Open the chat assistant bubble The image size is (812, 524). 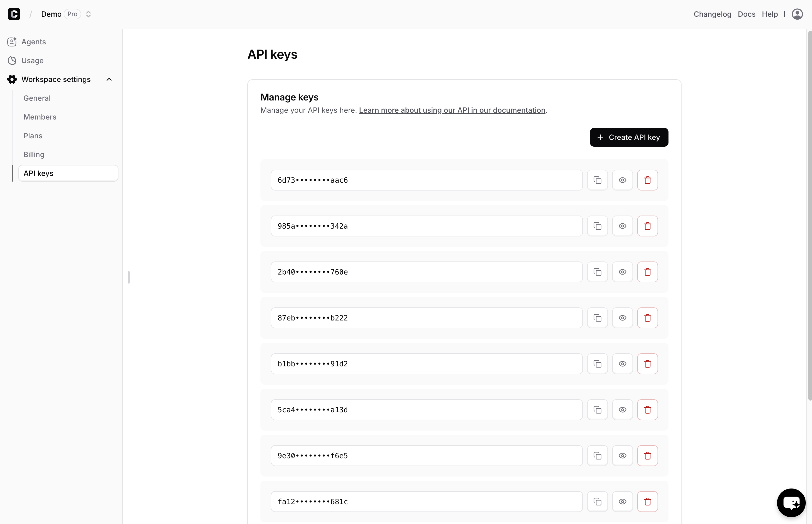(x=791, y=503)
